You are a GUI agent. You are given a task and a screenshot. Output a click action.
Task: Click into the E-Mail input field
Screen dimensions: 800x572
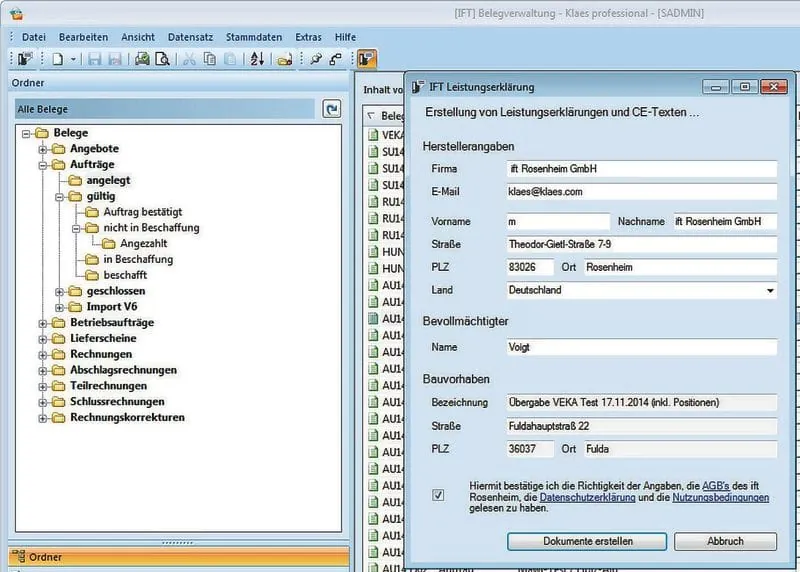[x=641, y=191]
